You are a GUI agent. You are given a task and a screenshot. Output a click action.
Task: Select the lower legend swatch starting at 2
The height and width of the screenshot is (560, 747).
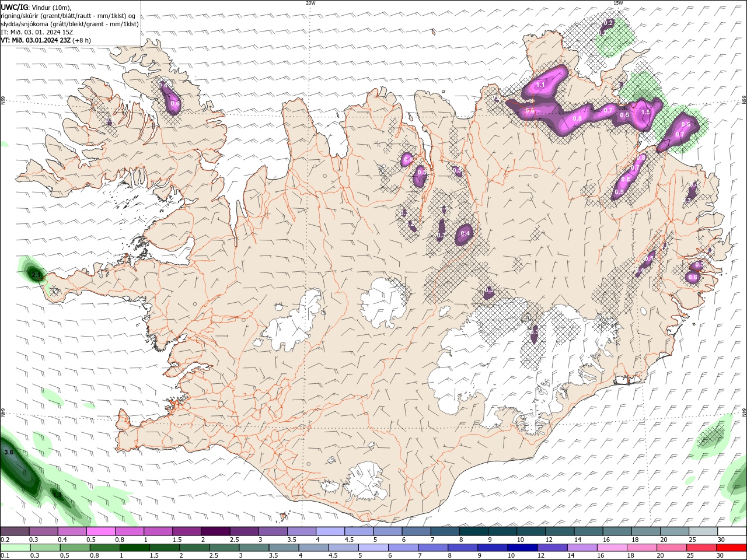(x=194, y=548)
